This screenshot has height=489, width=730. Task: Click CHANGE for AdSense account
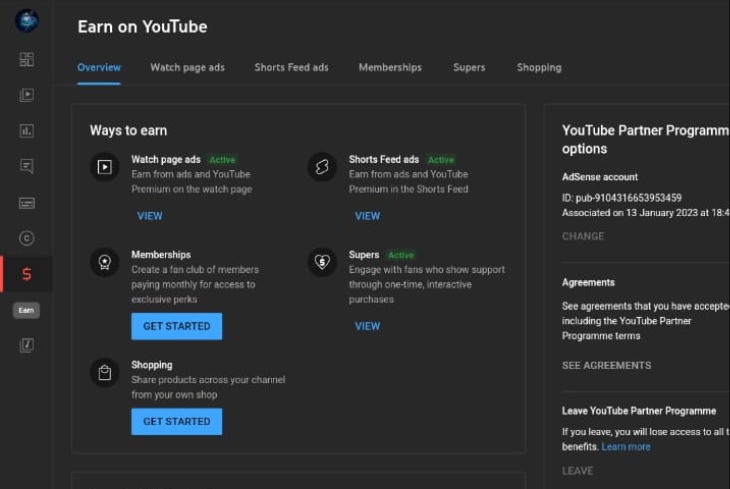(x=583, y=236)
